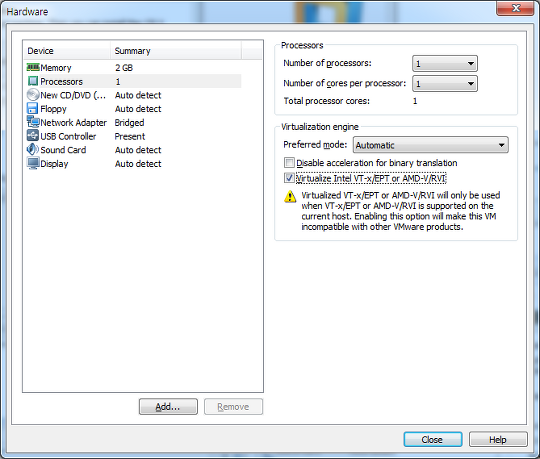Sort list by Device column header

(67, 51)
